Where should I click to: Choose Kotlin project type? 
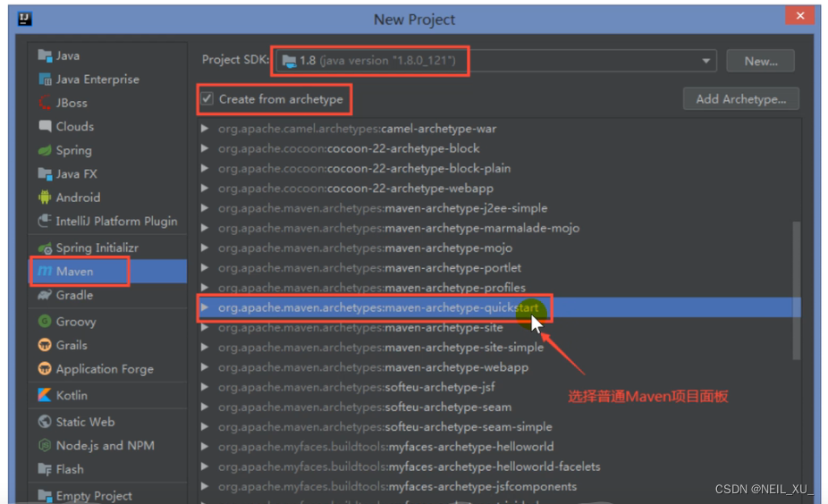point(107,395)
